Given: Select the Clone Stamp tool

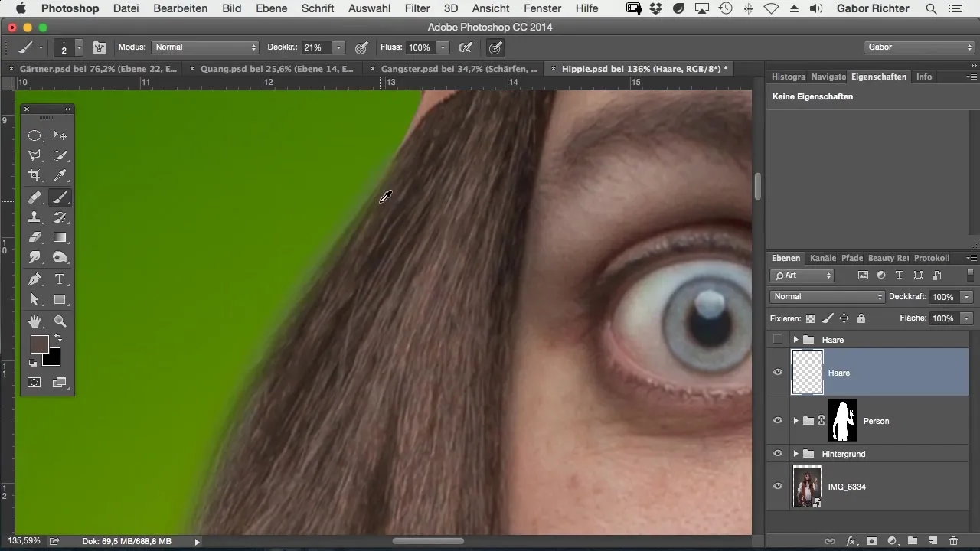Looking at the screenshot, I should [x=34, y=217].
